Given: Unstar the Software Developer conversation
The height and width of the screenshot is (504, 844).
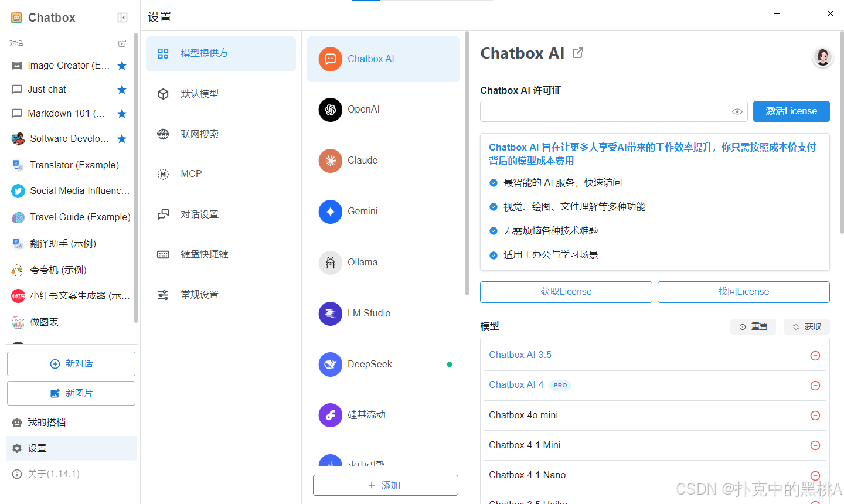Looking at the screenshot, I should pos(122,139).
